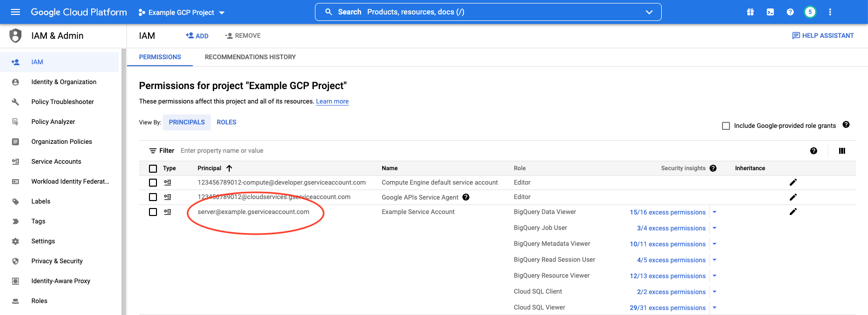Click the Search products and resources field
The image size is (868, 315).
tap(488, 12)
